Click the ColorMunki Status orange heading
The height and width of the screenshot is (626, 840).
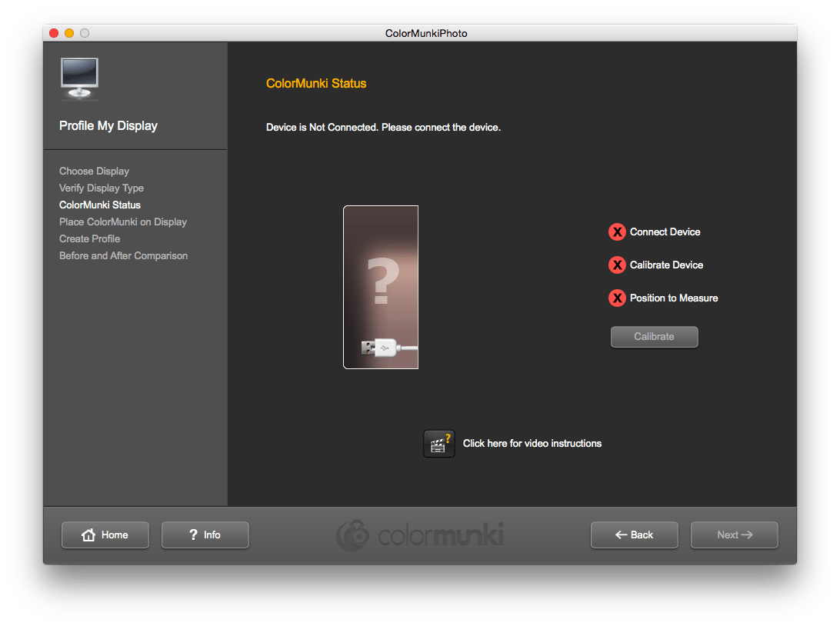click(x=316, y=84)
